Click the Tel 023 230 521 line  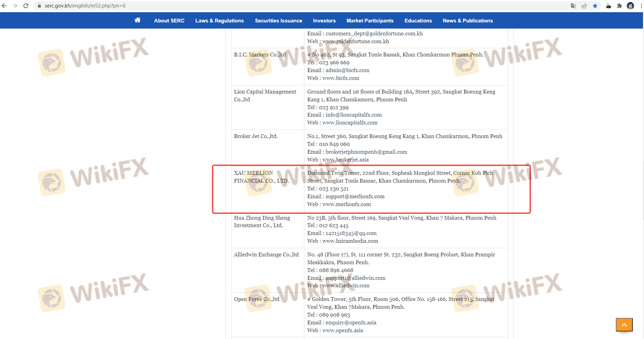pyautogui.click(x=328, y=189)
